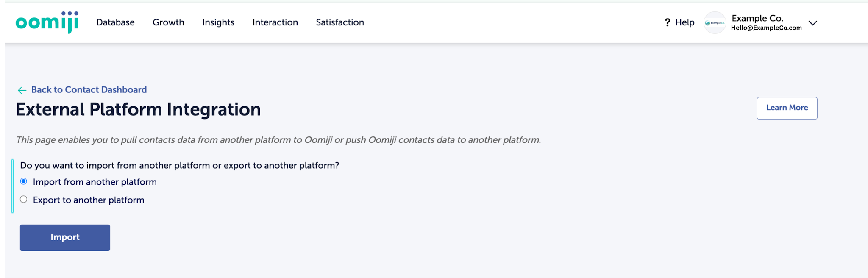The image size is (868, 278).
Task: Open the Growth menu
Action: tap(168, 22)
